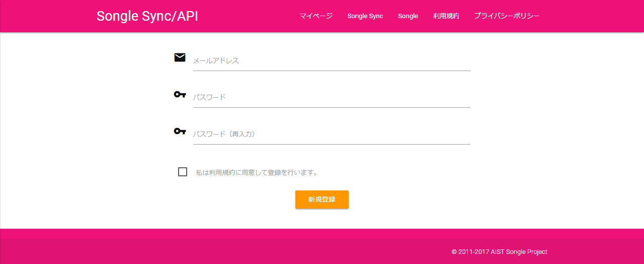Click the Songle Sync/API site title
644x264 pixels.
(147, 16)
